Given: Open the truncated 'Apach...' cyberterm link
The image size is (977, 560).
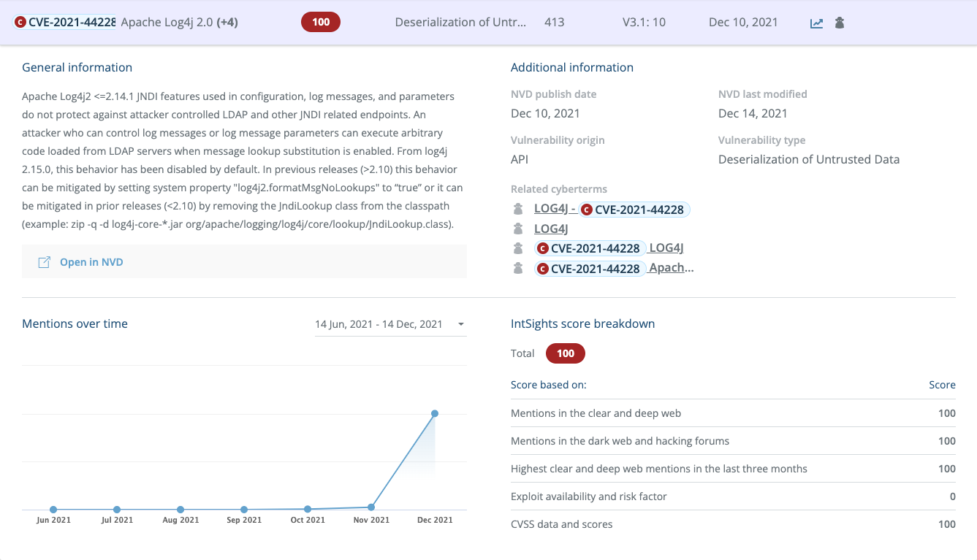Looking at the screenshot, I should pyautogui.click(x=671, y=268).
